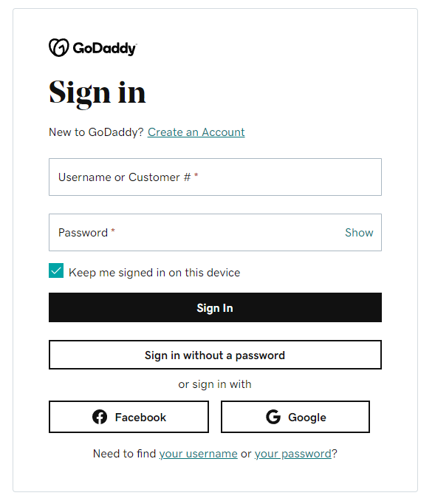435x504 pixels.
Task: Click the GoDaddy wordmark text
Action: click(105, 49)
